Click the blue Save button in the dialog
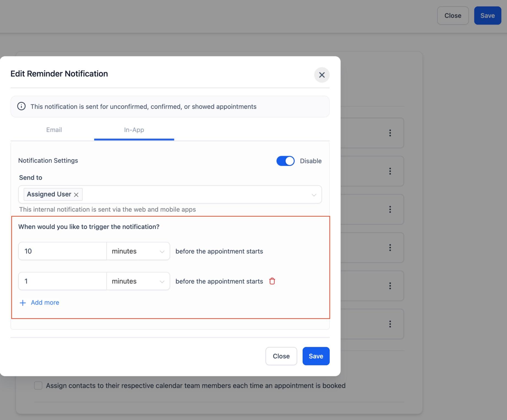 [316, 356]
